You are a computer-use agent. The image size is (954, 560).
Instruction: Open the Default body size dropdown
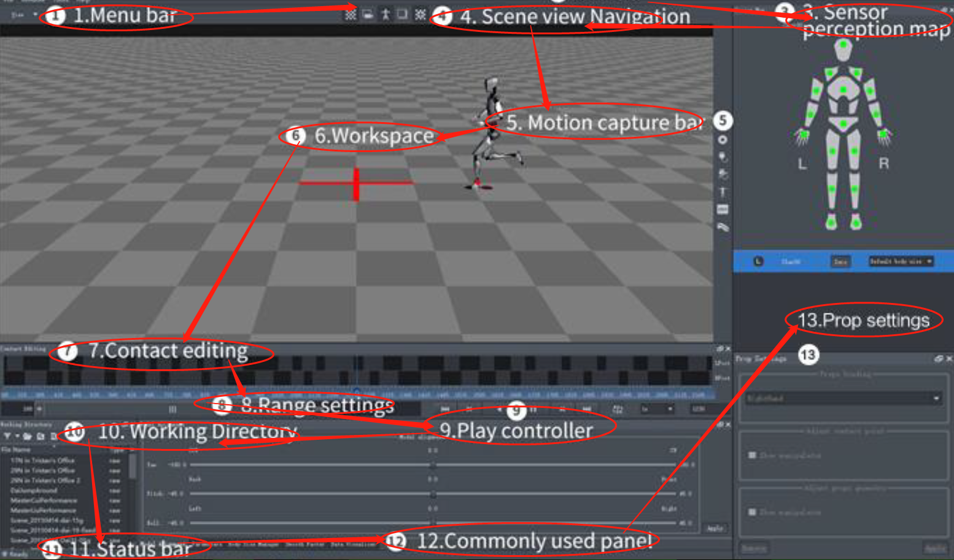tap(901, 261)
